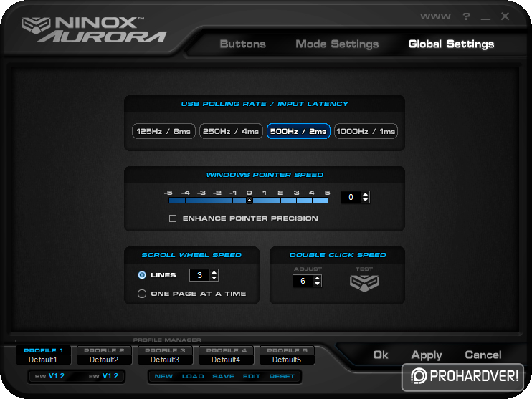Click the Apply button
Screen dimensions: 532x399
pos(427,355)
